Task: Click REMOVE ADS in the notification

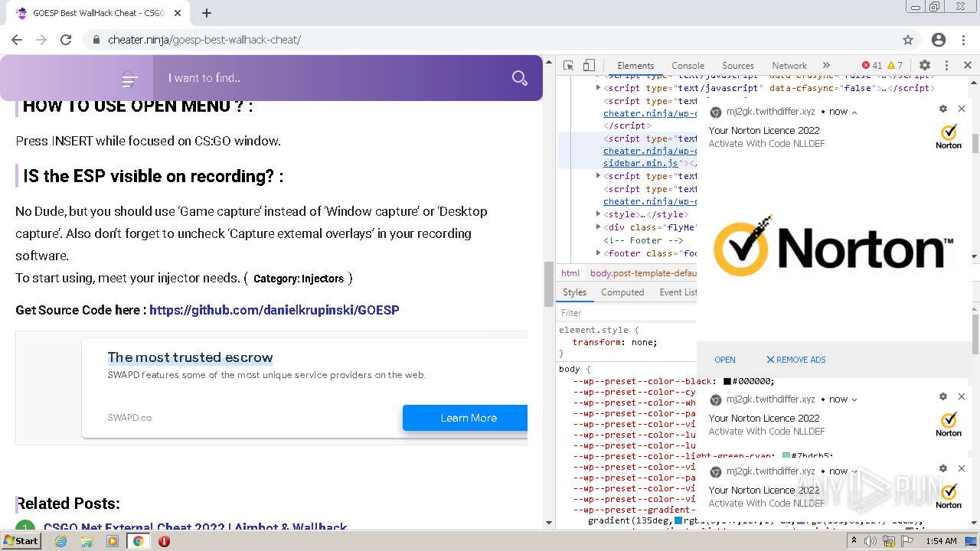Action: 795,360
